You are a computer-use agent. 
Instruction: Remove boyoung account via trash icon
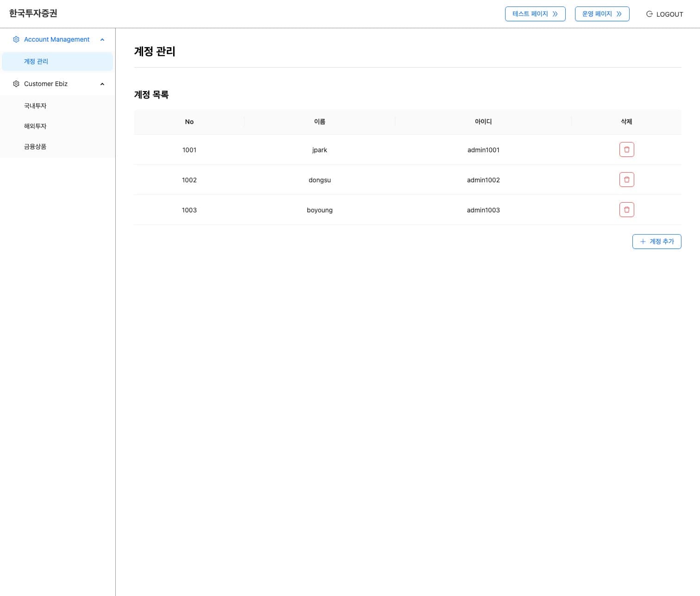626,210
